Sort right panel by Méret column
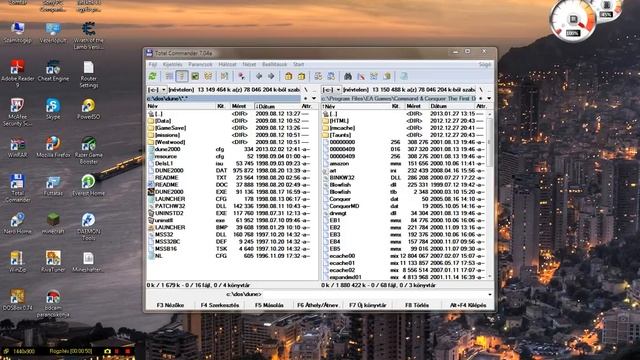 tap(416, 106)
